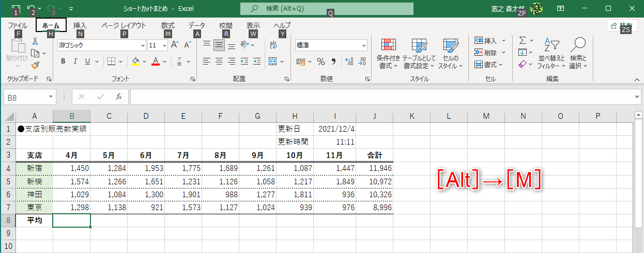Open 条件付き書式 dropdown
Image resolution: width=644 pixels, height=253 pixels.
coord(388,54)
